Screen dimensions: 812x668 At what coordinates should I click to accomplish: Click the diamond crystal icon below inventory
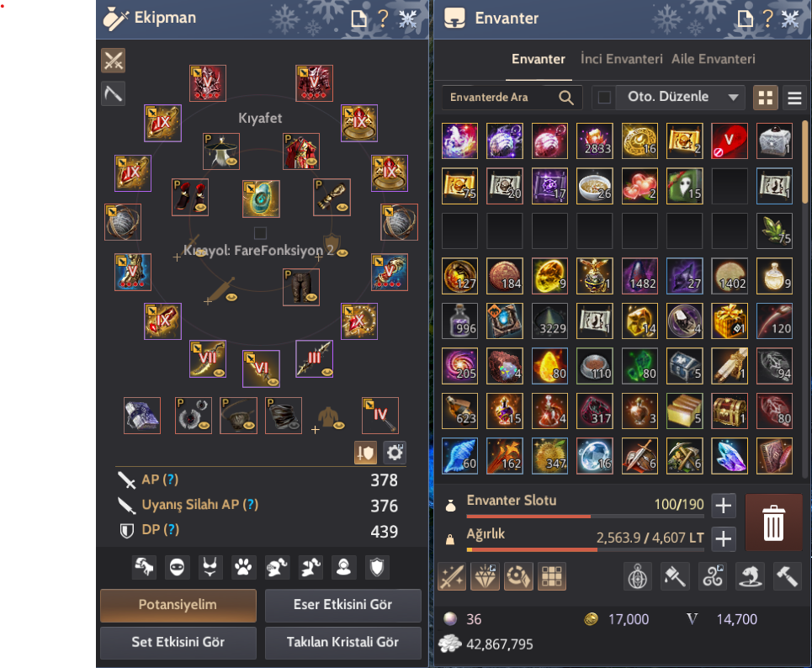[486, 576]
